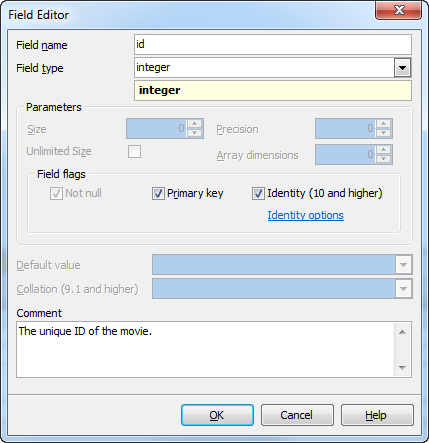Click the Comment scrollbar up arrow

pyautogui.click(x=402, y=332)
